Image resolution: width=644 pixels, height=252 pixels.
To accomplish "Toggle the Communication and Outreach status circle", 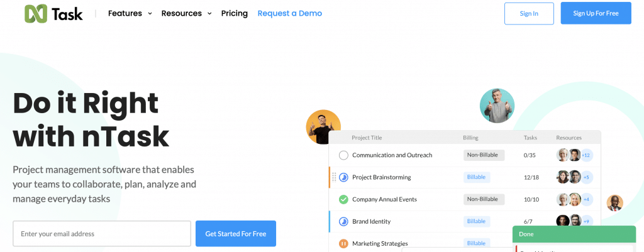I will point(343,156).
